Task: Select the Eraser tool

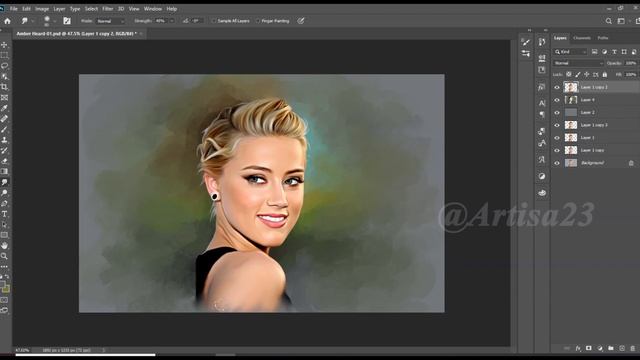Action: 4,161
